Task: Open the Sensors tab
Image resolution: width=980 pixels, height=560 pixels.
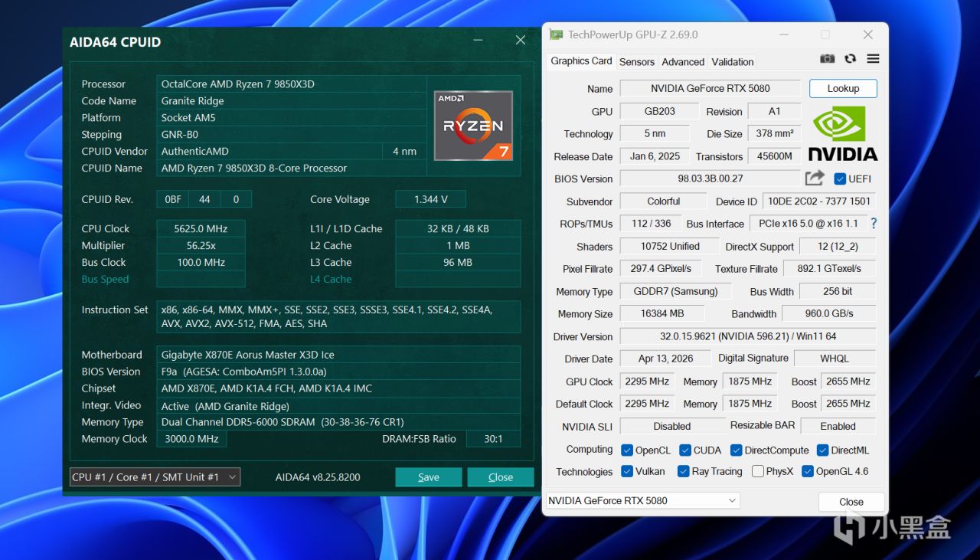Action: 637,62
